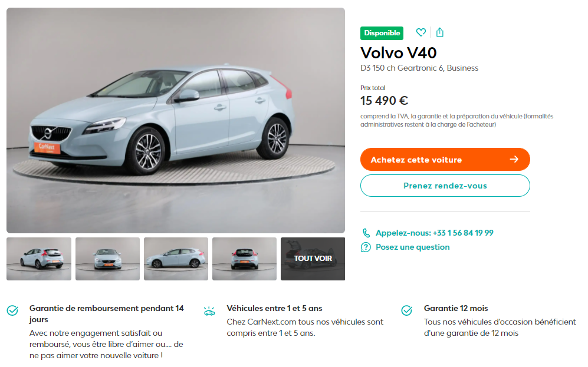
Task: Open the rear three-quarter view thumbnail
Action: click(39, 259)
